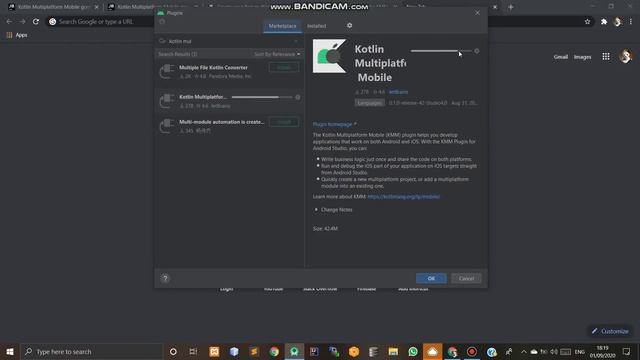This screenshot has width=640, height=360.
Task: Open the Plugin homepage link
Action: [x=332, y=124]
